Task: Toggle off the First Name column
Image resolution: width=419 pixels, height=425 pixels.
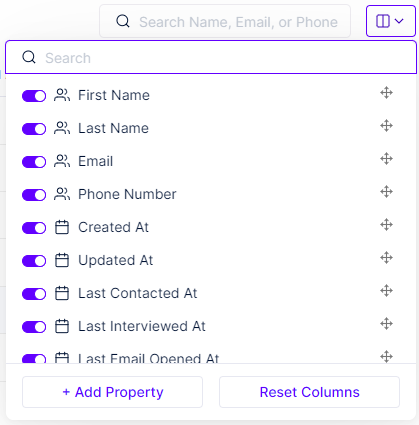Action: point(34,96)
